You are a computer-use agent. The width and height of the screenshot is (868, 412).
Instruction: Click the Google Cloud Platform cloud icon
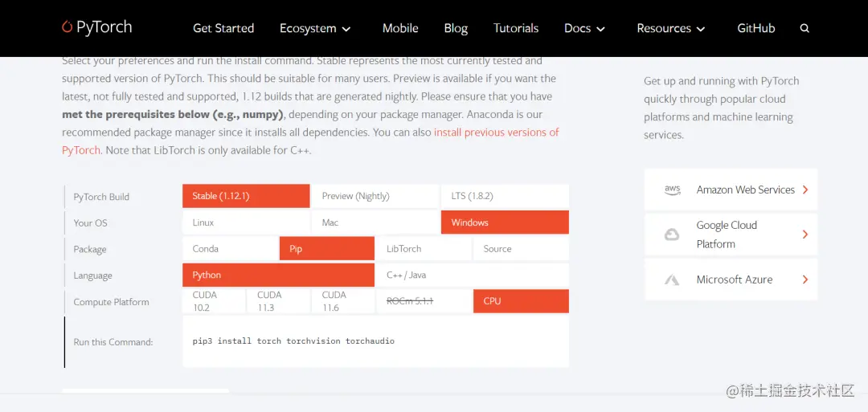click(672, 235)
